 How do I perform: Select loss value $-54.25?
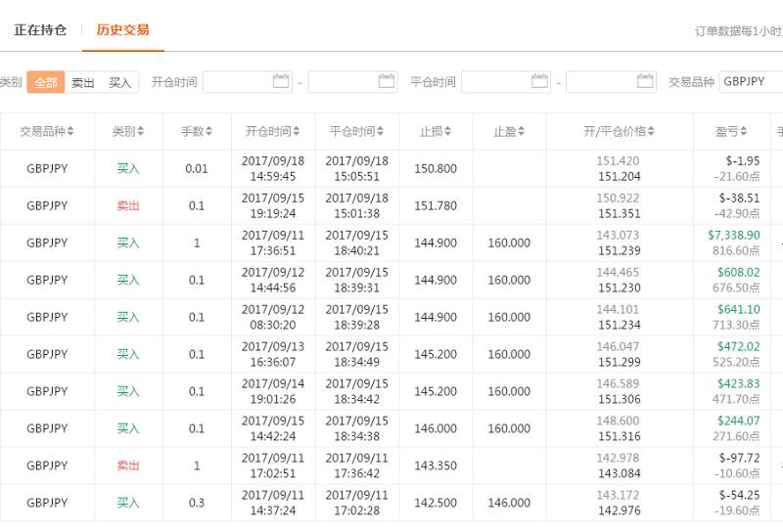(739, 495)
